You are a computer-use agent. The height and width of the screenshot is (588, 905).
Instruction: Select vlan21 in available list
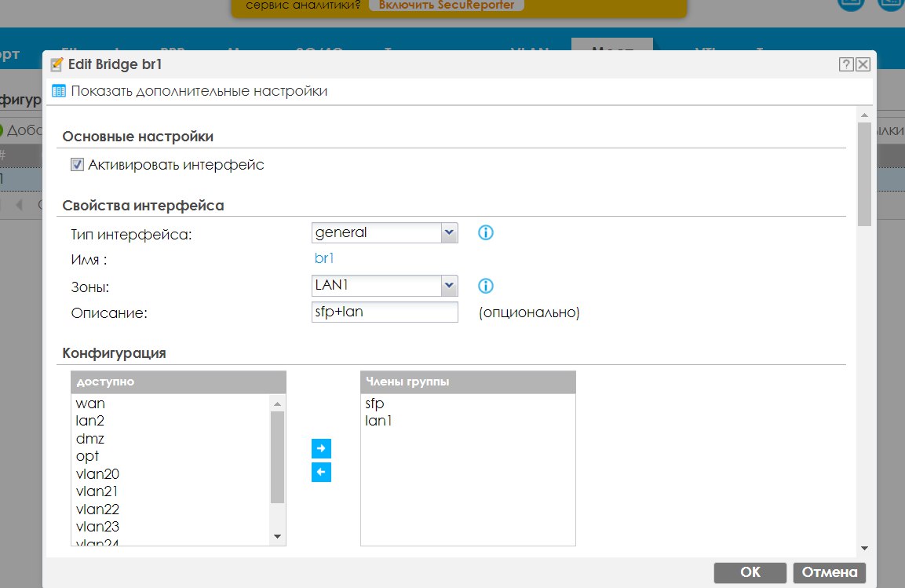point(97,491)
